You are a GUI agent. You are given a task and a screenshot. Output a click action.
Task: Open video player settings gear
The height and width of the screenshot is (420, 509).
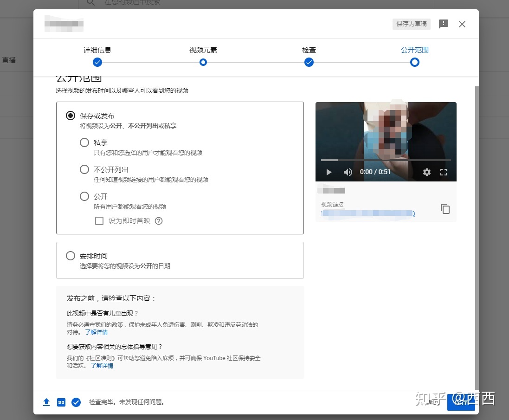click(426, 172)
